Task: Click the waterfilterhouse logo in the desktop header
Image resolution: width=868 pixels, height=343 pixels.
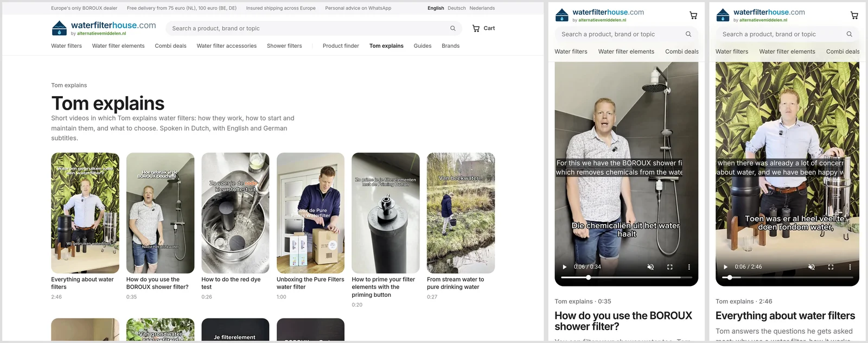Action: coord(104,28)
